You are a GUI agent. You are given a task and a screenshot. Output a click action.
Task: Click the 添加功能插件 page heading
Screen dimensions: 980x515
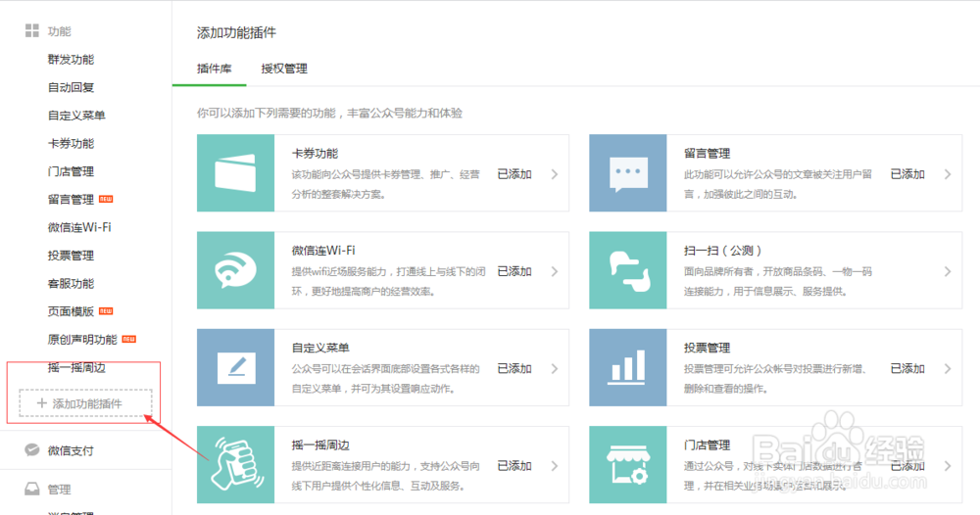pos(236,32)
